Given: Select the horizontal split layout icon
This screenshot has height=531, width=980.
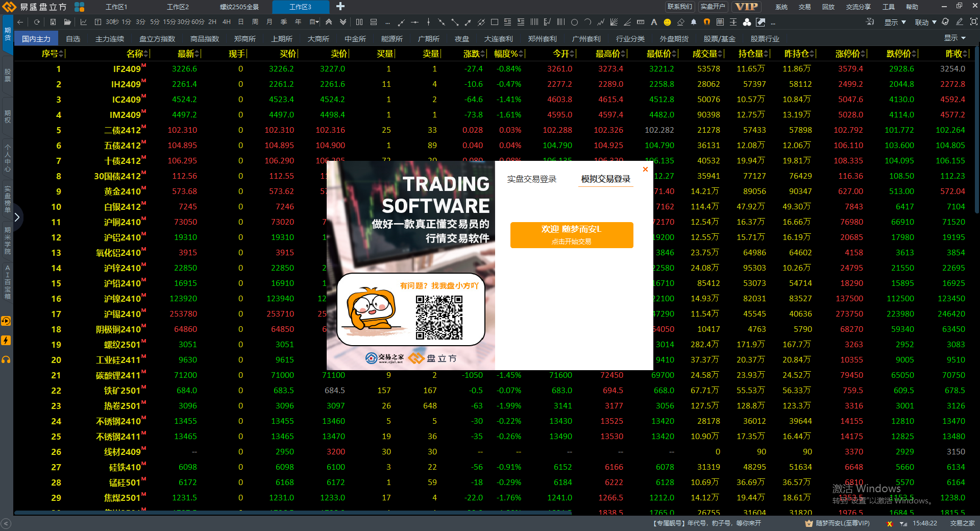Looking at the screenshot, I should (374, 22).
